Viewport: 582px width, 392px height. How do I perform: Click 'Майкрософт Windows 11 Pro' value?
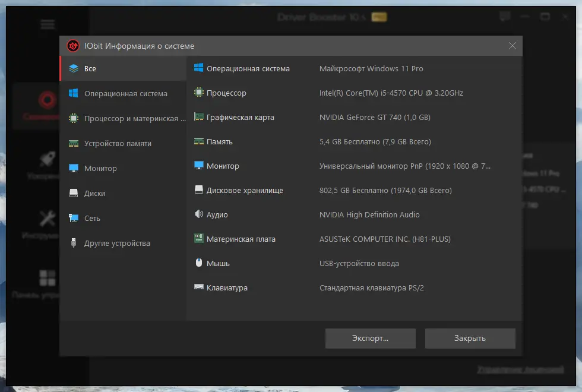pos(371,69)
